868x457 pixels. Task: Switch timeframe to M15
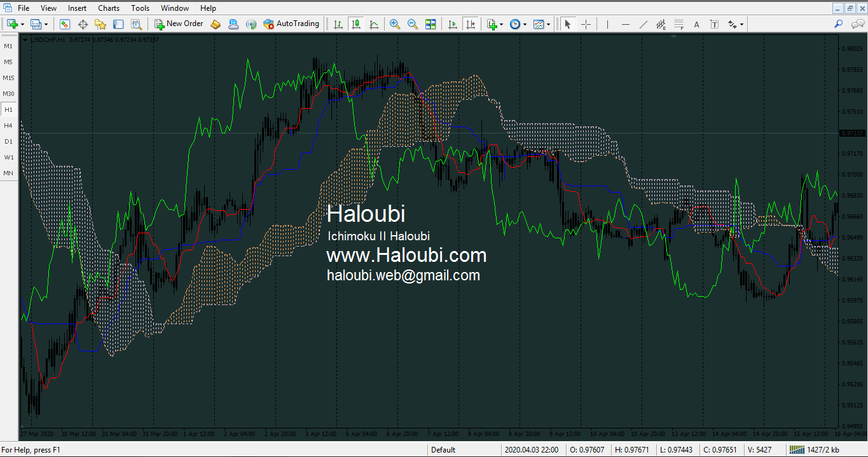tap(8, 78)
